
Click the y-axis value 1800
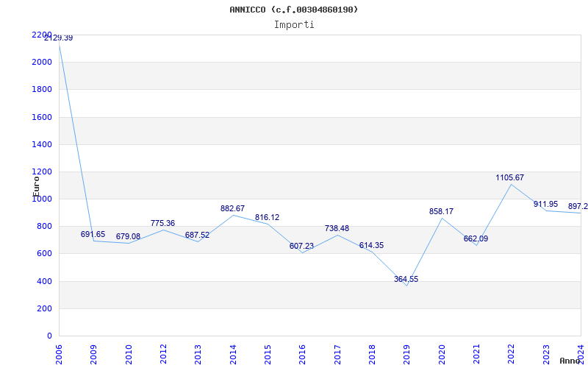(42, 89)
